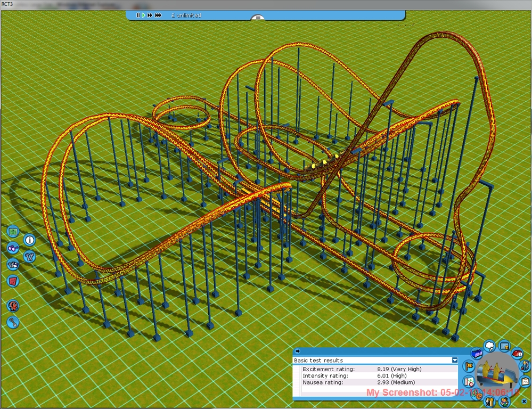Open the double-wrench ride construction tool
532x409 pixels.
tap(29, 256)
